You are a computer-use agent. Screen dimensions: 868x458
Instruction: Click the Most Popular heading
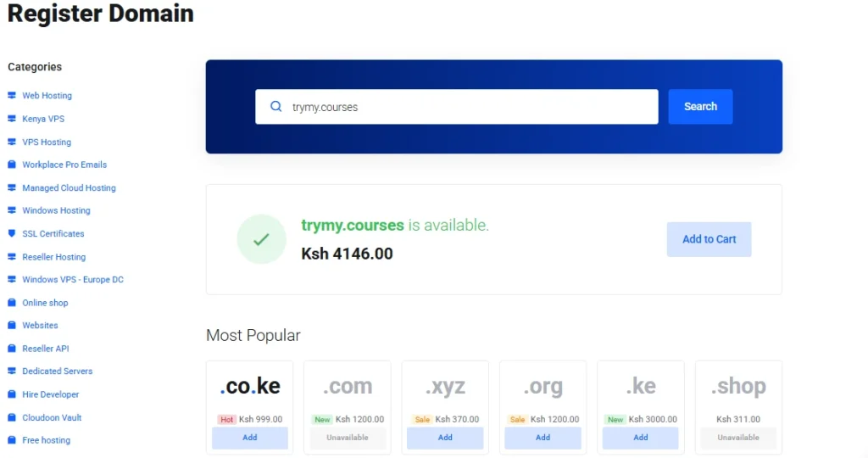click(253, 335)
